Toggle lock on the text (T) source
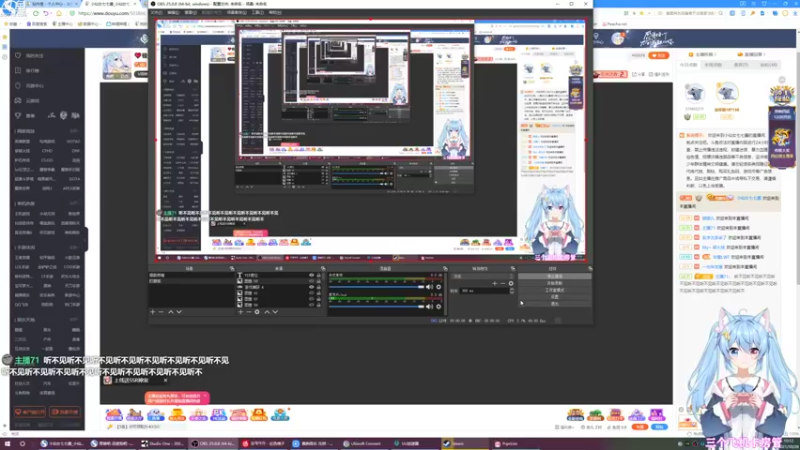 (319, 276)
